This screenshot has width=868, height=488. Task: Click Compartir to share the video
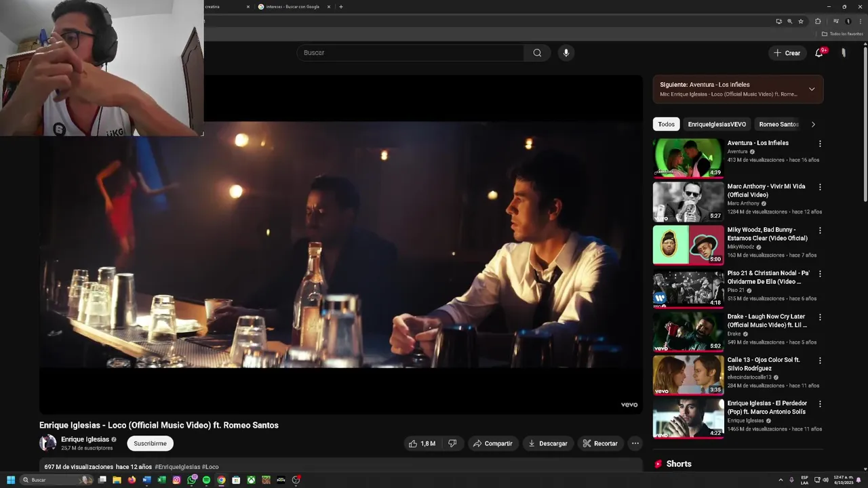pyautogui.click(x=492, y=443)
